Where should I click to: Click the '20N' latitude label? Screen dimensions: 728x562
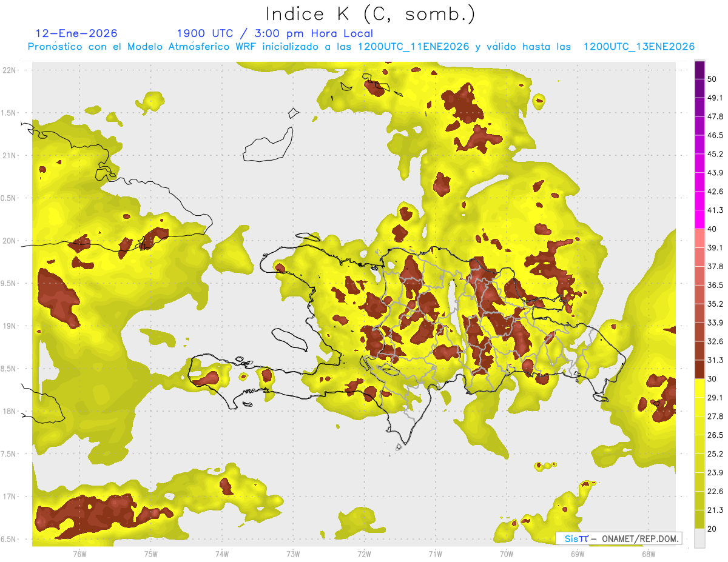point(10,241)
